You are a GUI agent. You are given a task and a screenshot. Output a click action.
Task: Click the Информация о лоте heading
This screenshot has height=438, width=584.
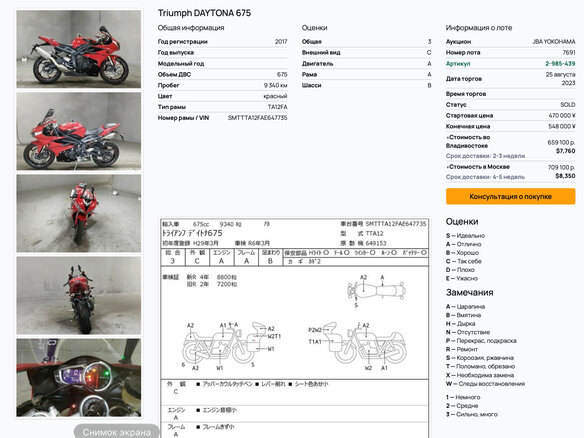479,28
